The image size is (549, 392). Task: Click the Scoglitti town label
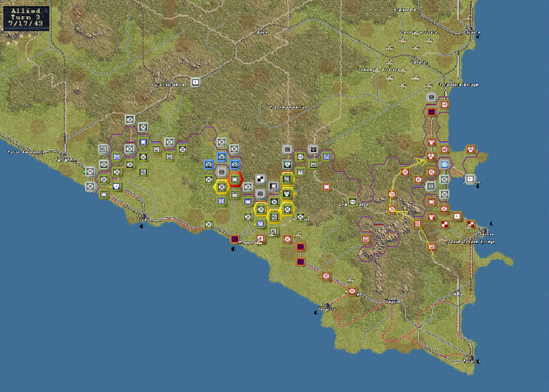(x=327, y=309)
